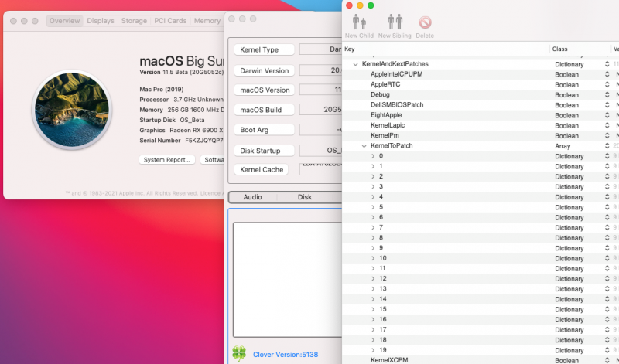Select the KernelPm key row
Screen dimensions: 619x364
coord(480,136)
